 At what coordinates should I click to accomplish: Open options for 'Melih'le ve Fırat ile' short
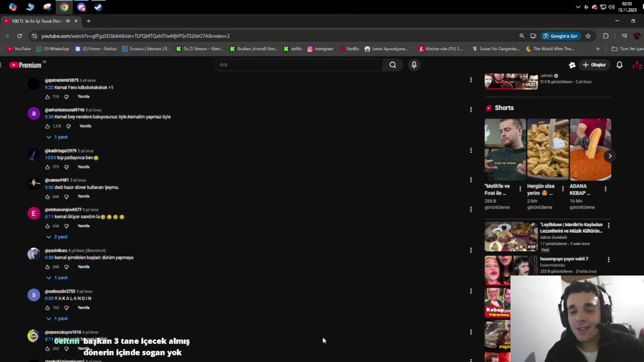tap(520, 189)
